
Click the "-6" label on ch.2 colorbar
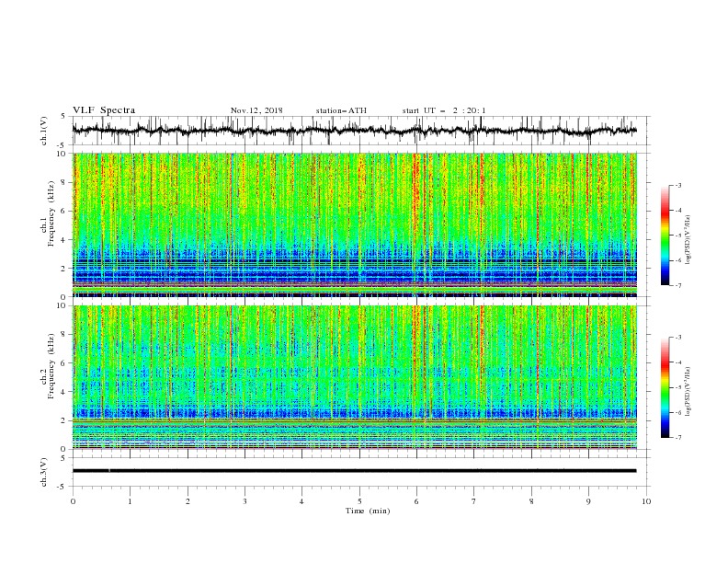[x=677, y=412]
